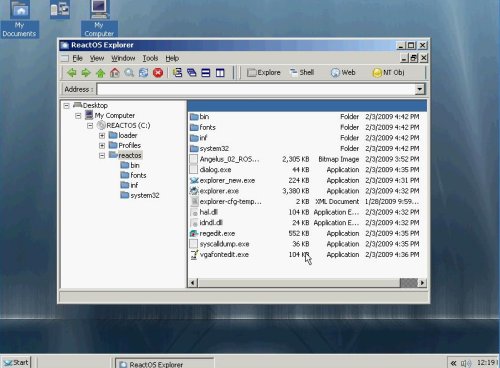The width and height of the screenshot is (500, 368).
Task: Click the document icon left of File menu
Action: (65, 59)
